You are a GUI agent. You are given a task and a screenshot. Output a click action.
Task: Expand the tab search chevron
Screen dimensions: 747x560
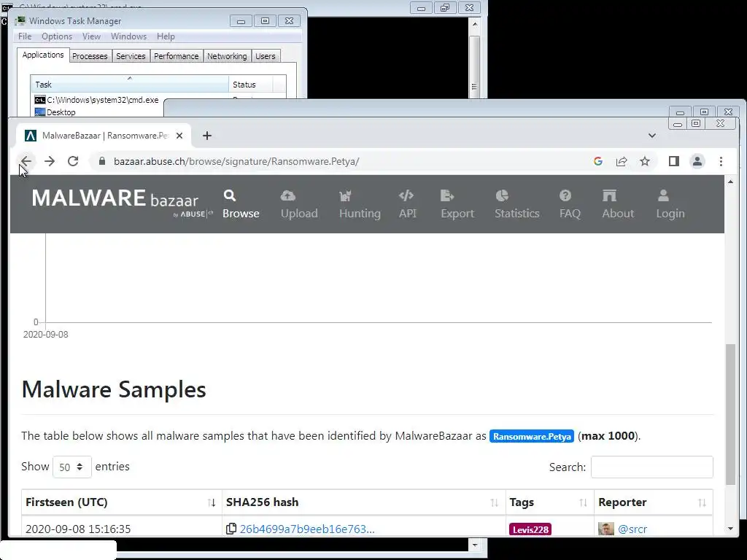click(652, 136)
